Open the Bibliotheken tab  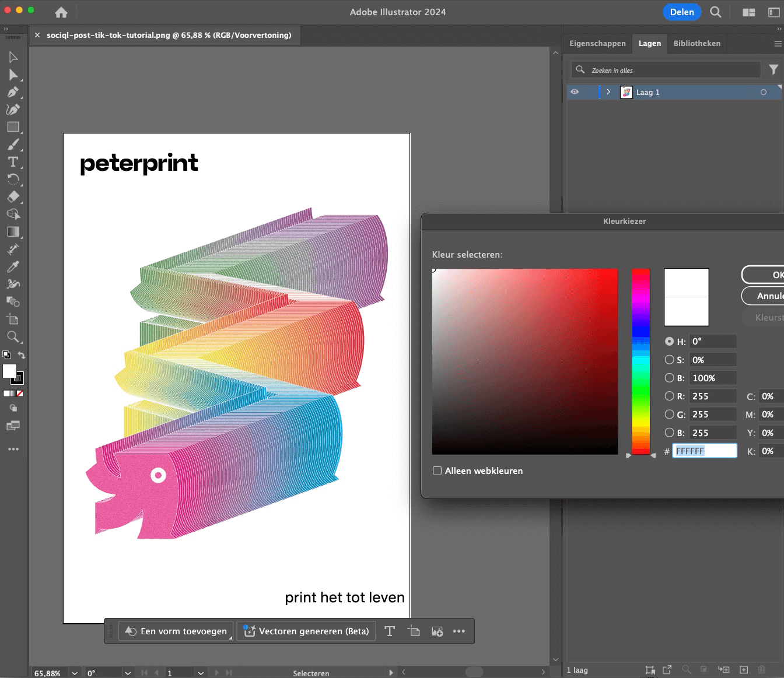click(697, 43)
